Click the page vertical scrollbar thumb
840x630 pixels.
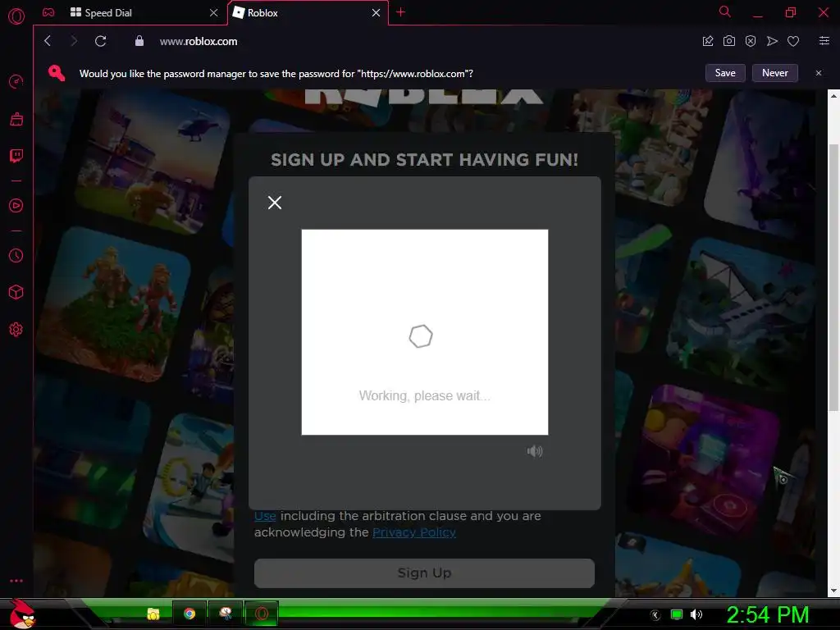coord(833,279)
